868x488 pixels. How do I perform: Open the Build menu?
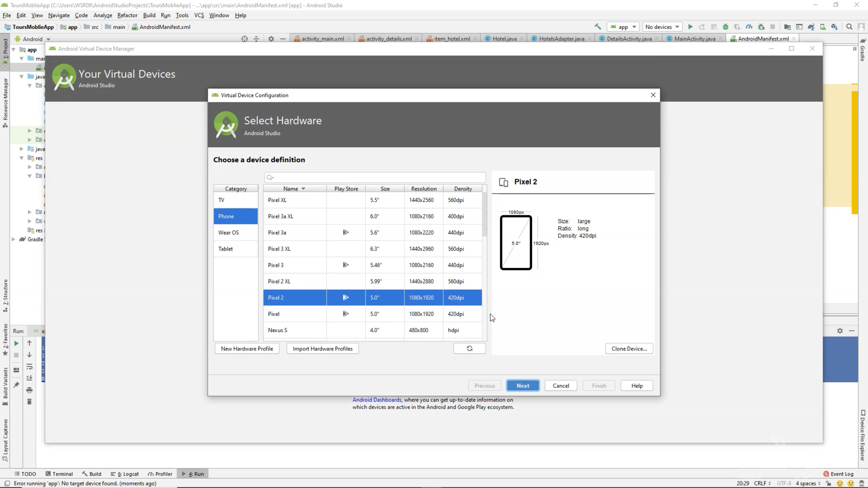click(x=149, y=15)
